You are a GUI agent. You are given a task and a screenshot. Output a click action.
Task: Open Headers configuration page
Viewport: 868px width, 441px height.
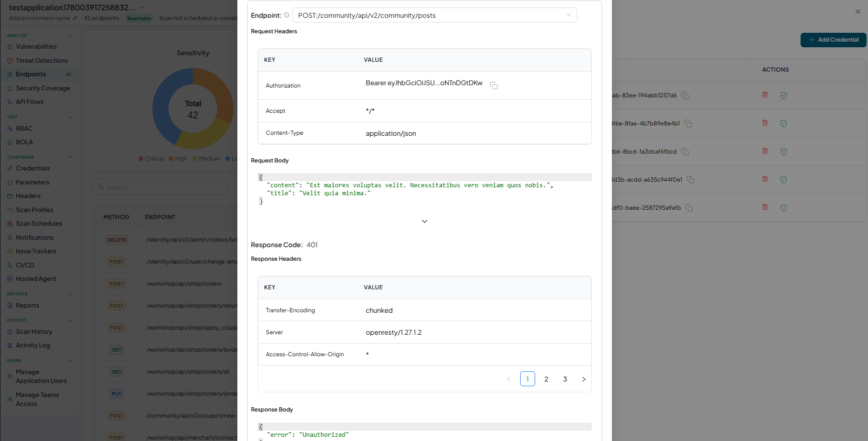click(28, 196)
